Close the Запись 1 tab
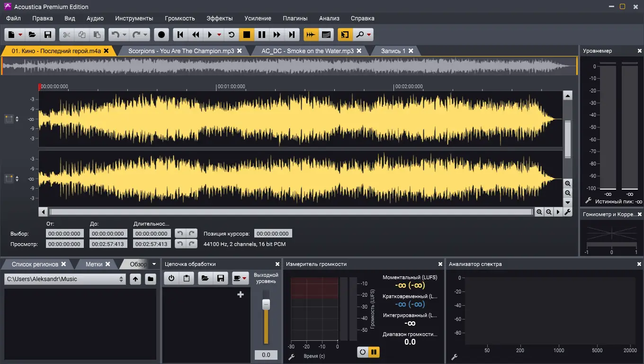Screen dimensions: 644x364 [x=411, y=51]
